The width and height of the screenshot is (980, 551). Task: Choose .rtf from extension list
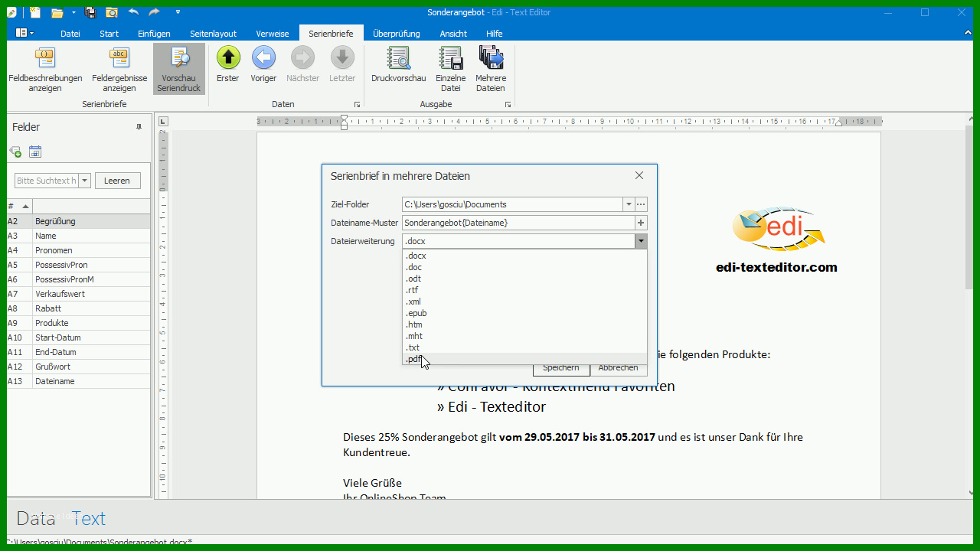[524, 290]
